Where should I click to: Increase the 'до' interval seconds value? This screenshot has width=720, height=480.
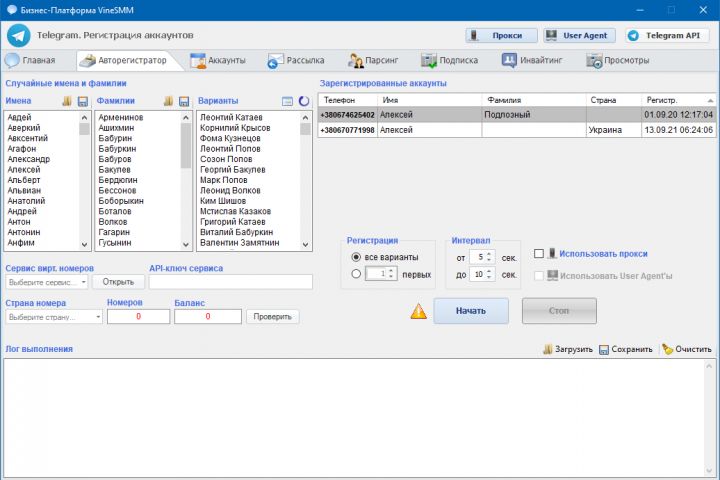(489, 271)
